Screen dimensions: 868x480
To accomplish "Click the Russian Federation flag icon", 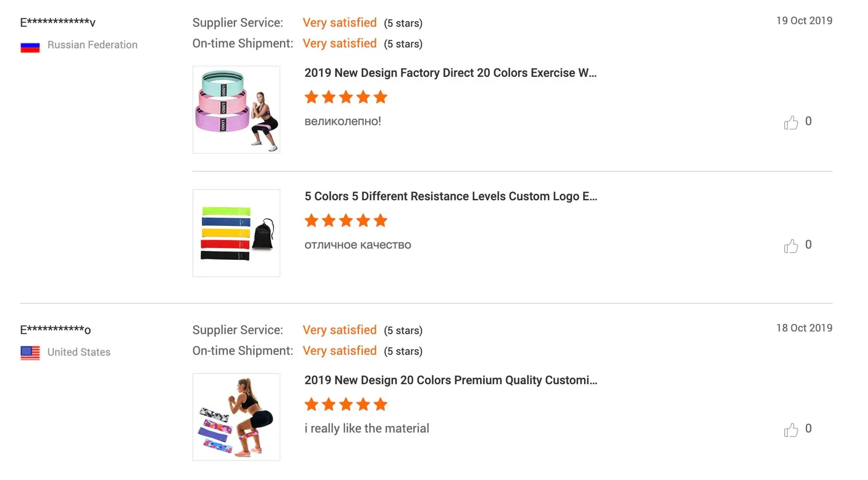I will (30, 46).
